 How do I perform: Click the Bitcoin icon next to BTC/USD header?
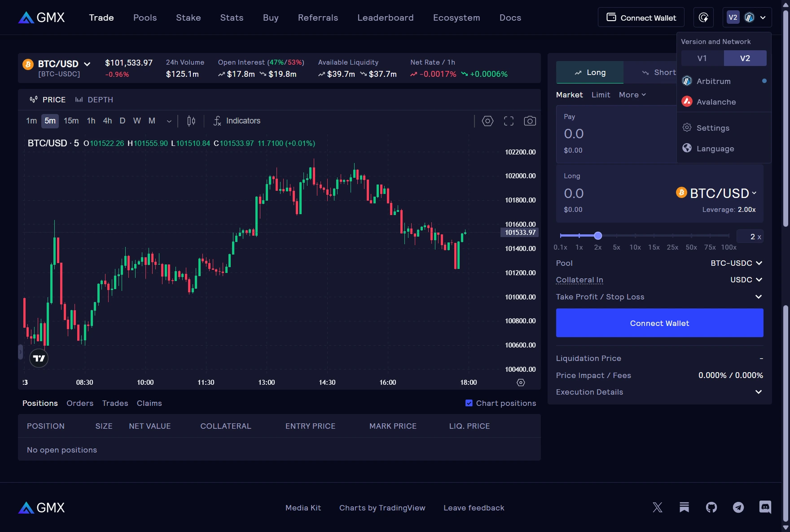pos(28,64)
